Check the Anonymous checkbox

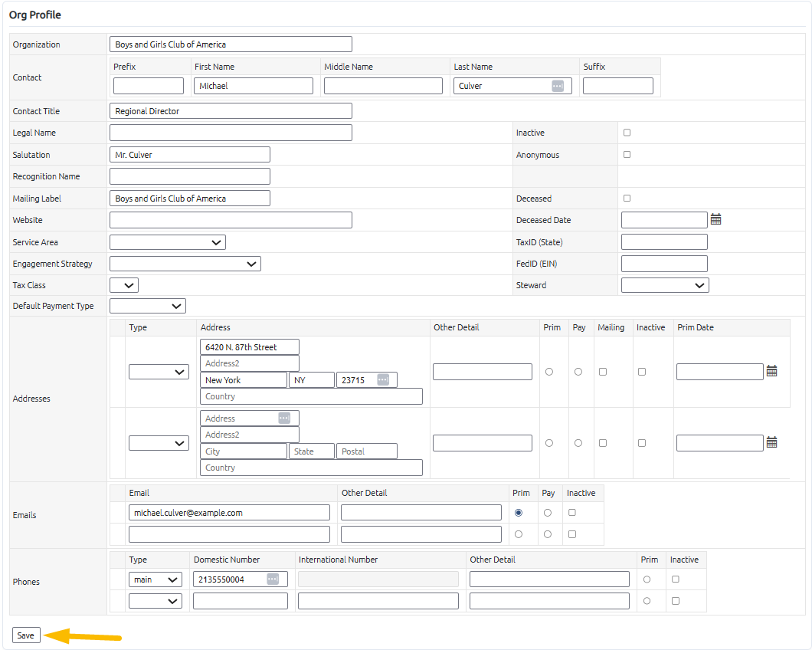[x=627, y=155]
